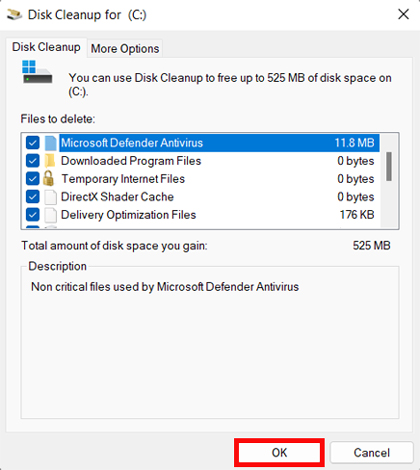
Task: Click the Downloaded Program Files folder icon
Action: click(50, 161)
